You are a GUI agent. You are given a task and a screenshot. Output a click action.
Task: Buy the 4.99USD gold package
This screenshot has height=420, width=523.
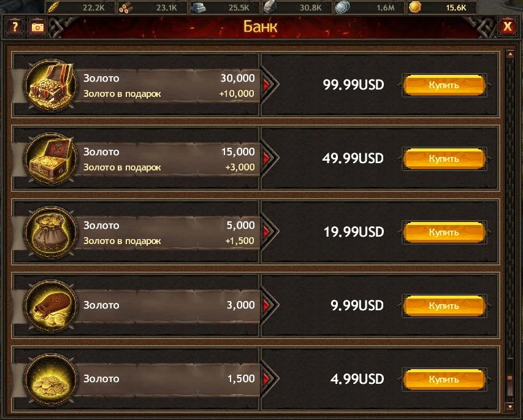[444, 380]
